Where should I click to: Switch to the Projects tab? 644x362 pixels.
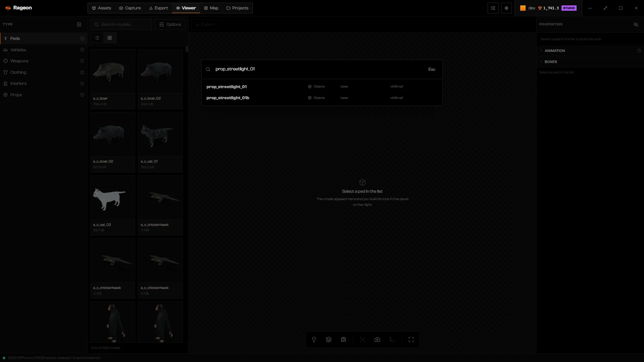(x=237, y=8)
